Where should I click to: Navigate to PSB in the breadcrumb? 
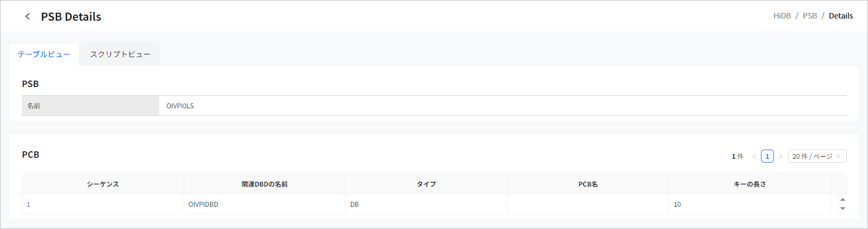point(810,16)
